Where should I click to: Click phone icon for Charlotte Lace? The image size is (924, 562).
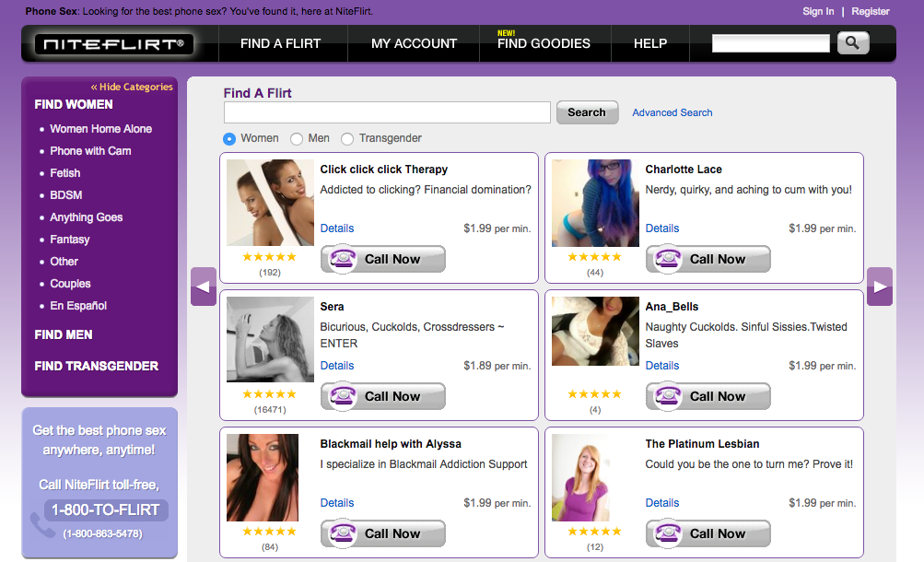click(x=668, y=259)
